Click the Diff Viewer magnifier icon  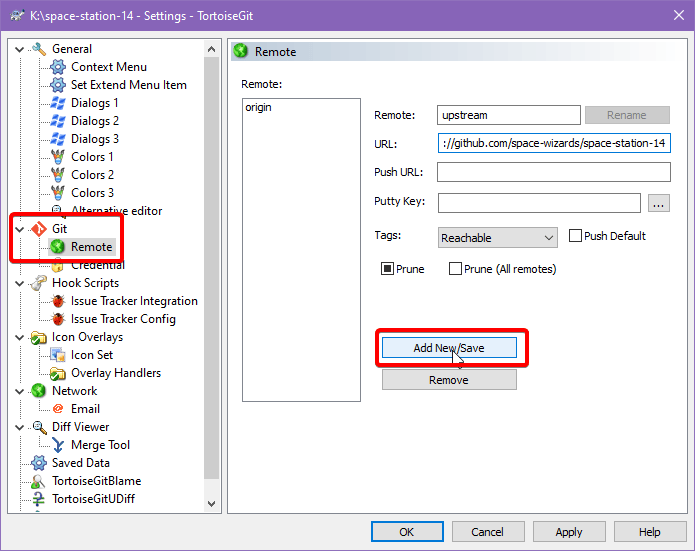click(39, 427)
